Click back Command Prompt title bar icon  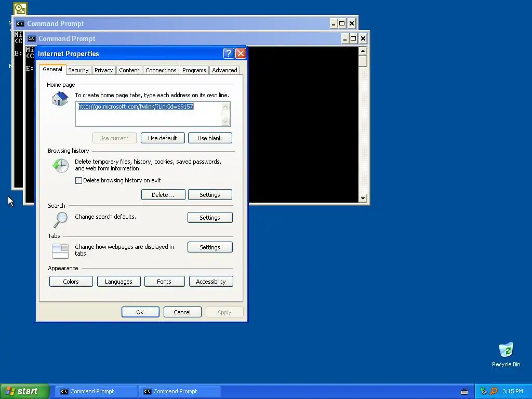20,23
